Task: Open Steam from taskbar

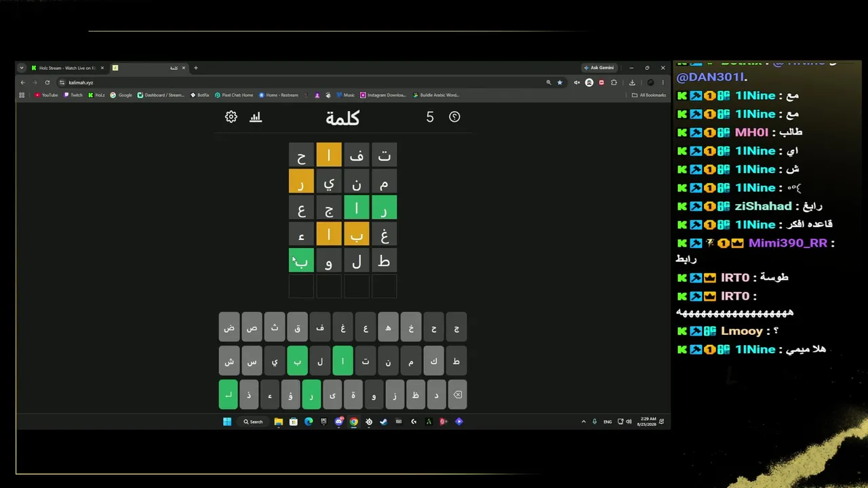Action: [x=383, y=422]
